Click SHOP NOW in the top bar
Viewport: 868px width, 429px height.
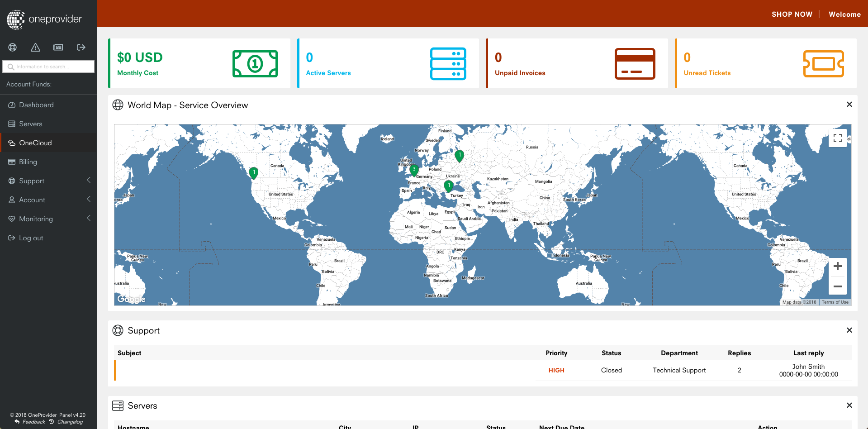click(x=792, y=14)
